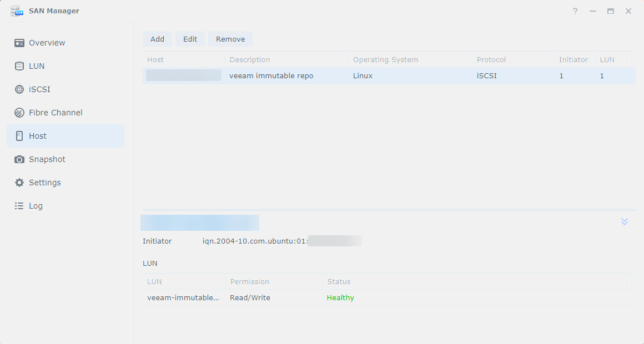
Task: Click the LUN disk icon in sidebar
Action: point(19,66)
